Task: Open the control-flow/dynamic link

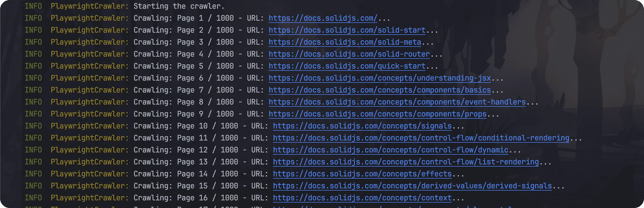Action: [391, 150]
